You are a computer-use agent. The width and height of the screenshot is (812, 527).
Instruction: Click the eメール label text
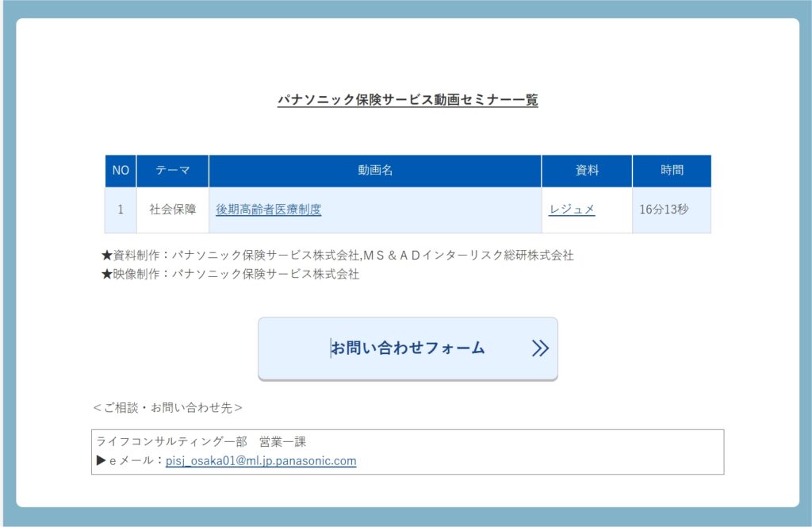(x=135, y=460)
